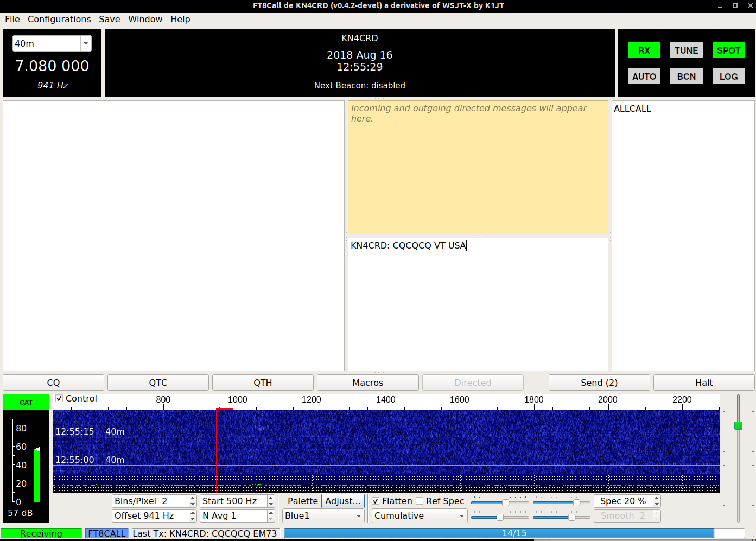Click 1600 Hz on the waterfall scale
The width and height of the screenshot is (756, 541).
[x=459, y=400]
